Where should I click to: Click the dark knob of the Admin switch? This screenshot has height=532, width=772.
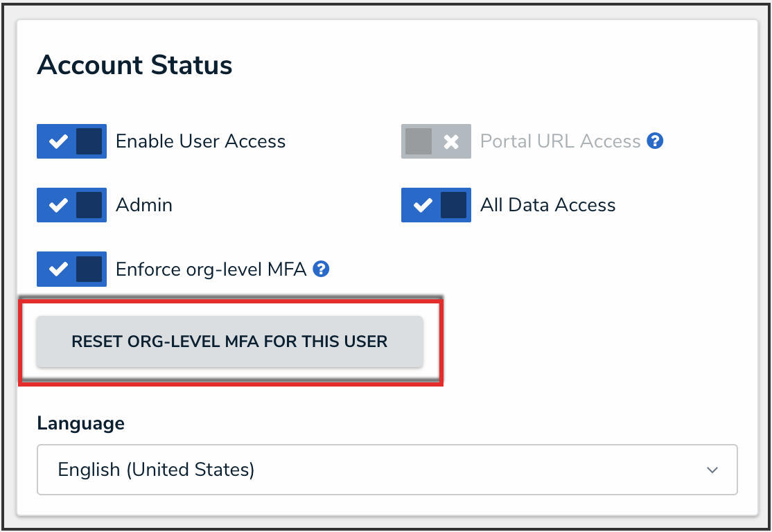(x=89, y=205)
